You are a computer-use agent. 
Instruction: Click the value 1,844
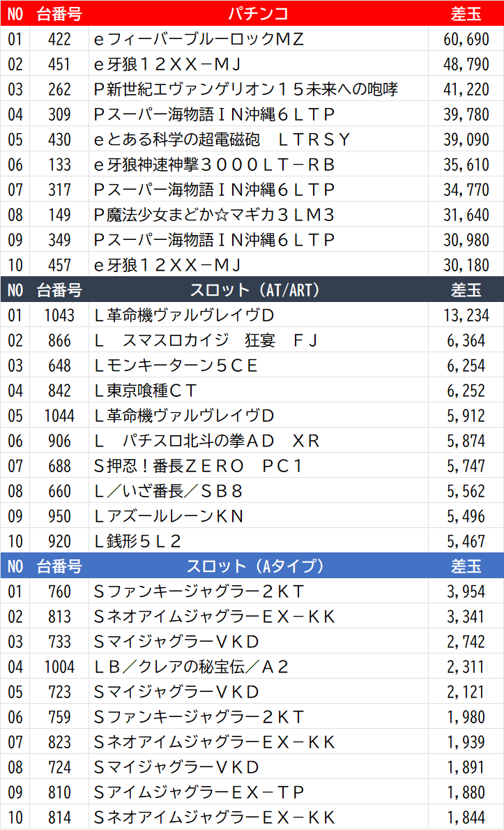point(466,818)
